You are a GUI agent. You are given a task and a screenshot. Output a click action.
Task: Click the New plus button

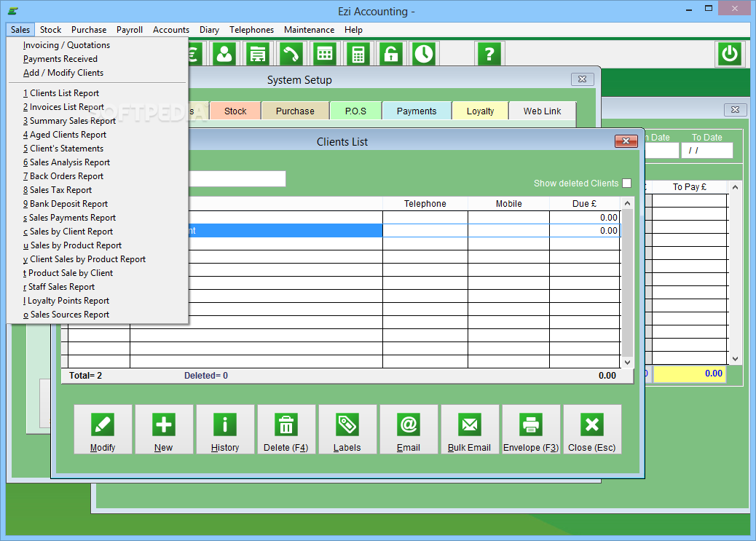(164, 429)
